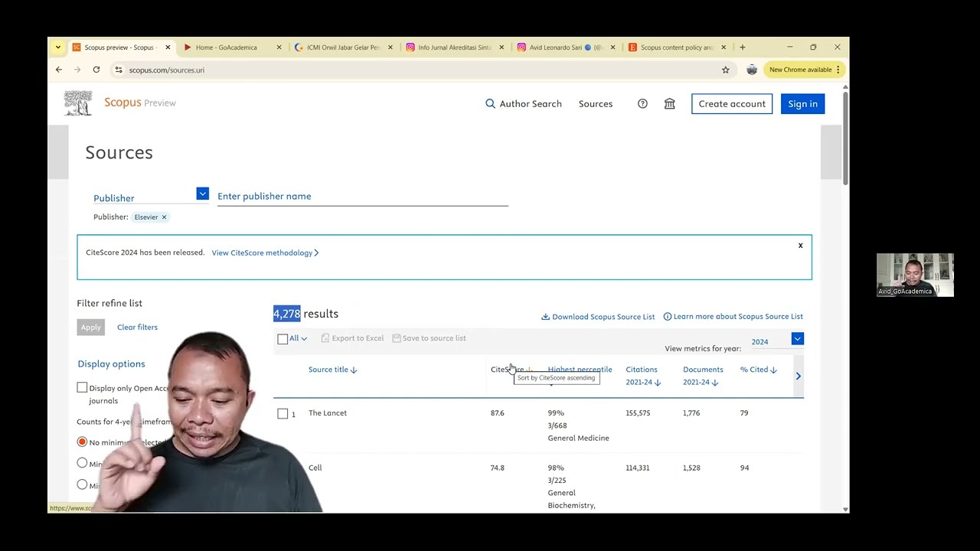Enable Display only Open Access journals
980x551 pixels.
click(82, 388)
